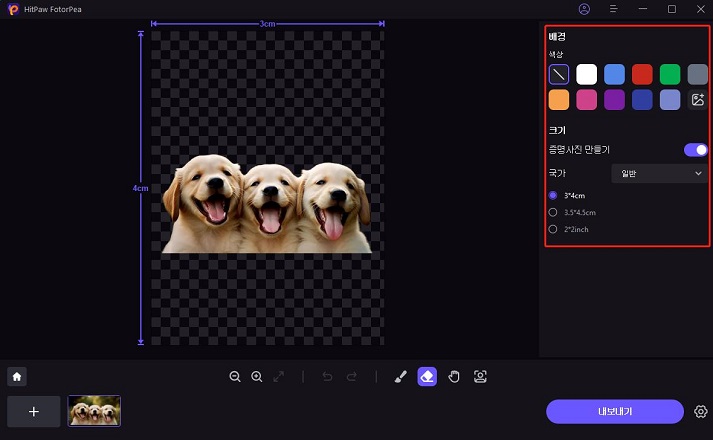Open settings gear next to export
Image resolution: width=713 pixels, height=440 pixels.
pyautogui.click(x=701, y=411)
